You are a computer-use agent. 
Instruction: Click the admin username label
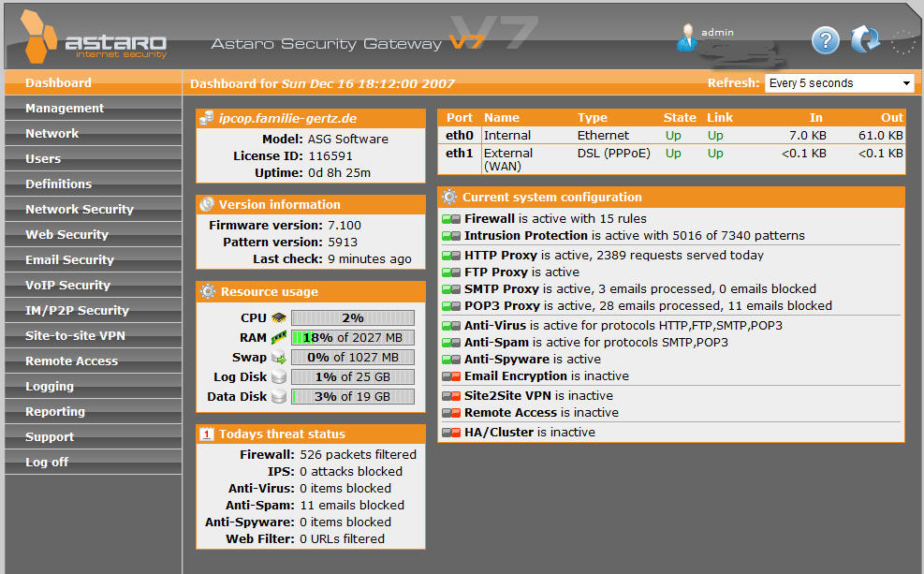pyautogui.click(x=717, y=33)
